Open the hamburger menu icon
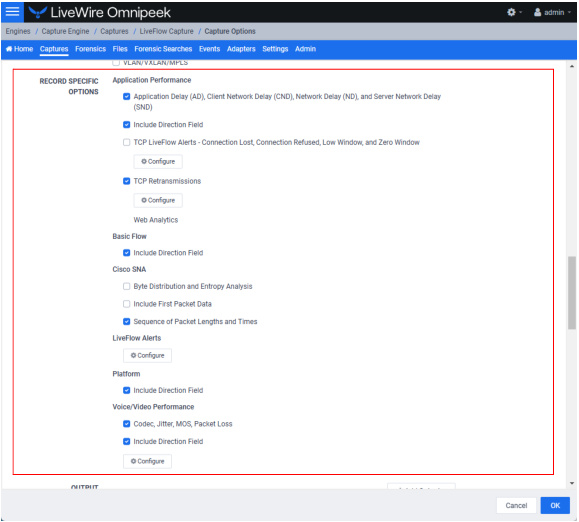Viewport: 579px width, 522px height. (x=12, y=11)
